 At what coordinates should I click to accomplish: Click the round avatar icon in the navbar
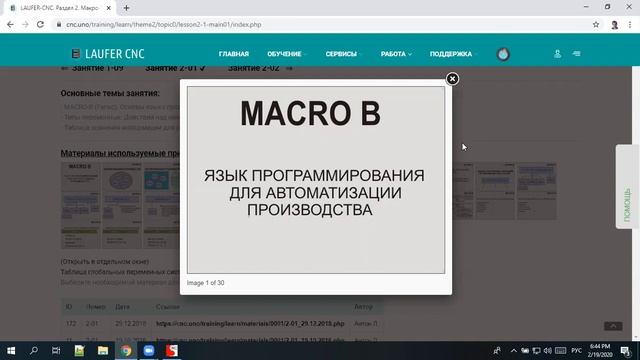[x=503, y=54]
